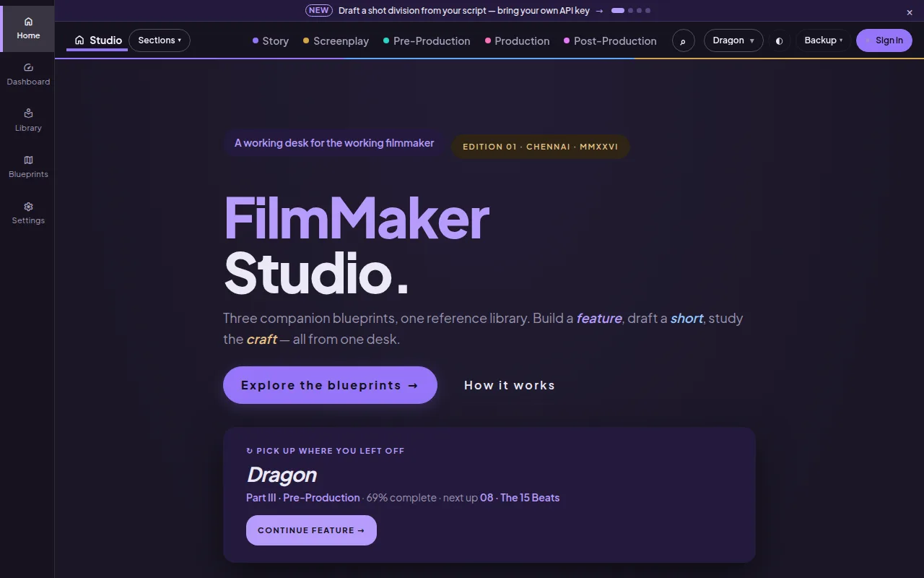Click the italic 'craft' link
This screenshot has width=924, height=578.
click(x=261, y=339)
